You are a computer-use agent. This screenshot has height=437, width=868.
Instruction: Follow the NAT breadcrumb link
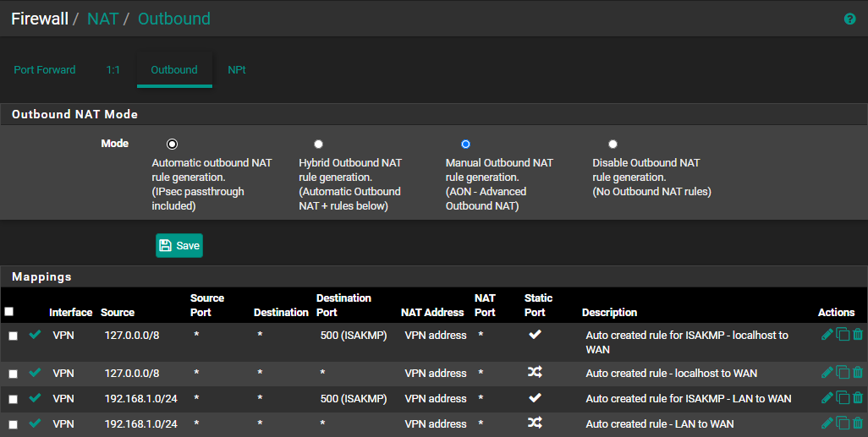click(x=103, y=19)
